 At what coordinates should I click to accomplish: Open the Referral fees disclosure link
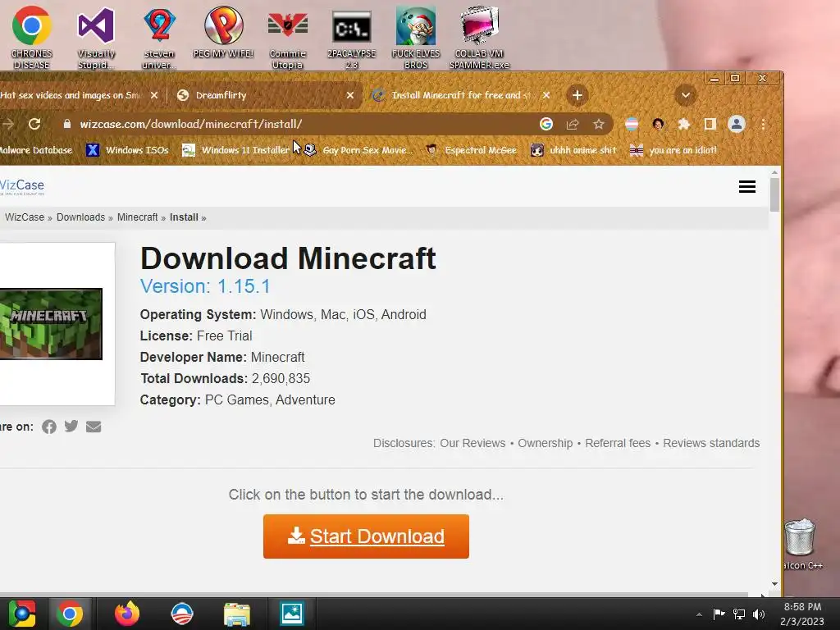pyautogui.click(x=618, y=444)
